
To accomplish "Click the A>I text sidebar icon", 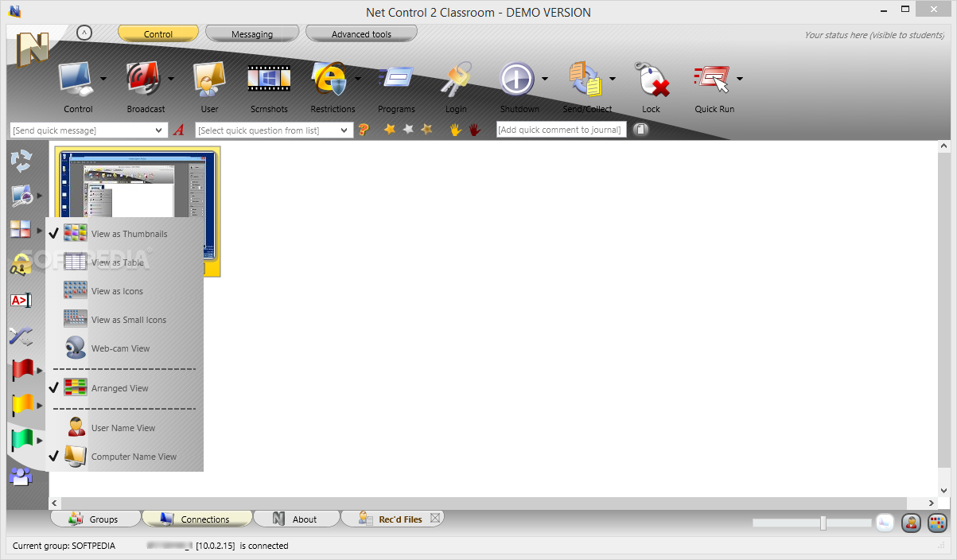I will tap(21, 301).
